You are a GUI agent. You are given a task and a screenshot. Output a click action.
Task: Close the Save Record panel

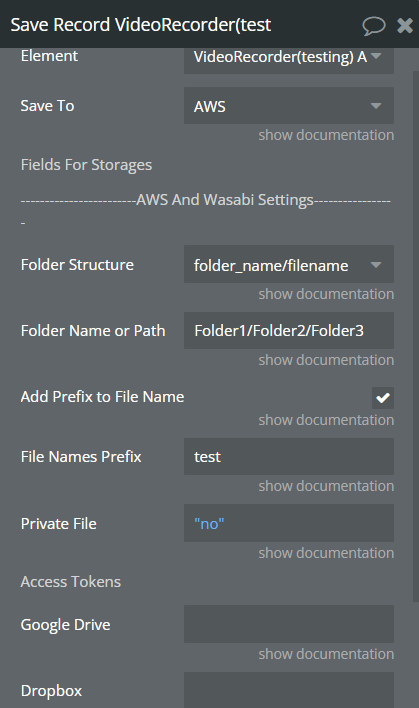pos(405,25)
